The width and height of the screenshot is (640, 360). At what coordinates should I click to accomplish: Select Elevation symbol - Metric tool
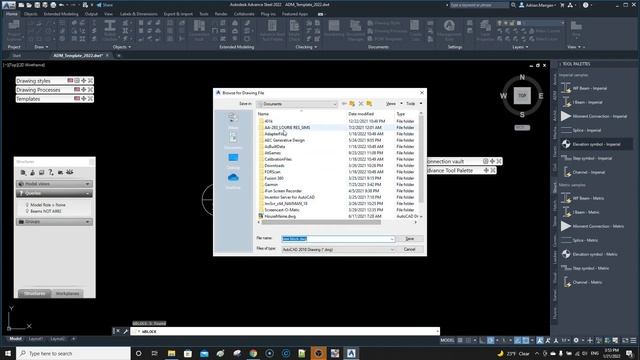point(589,254)
